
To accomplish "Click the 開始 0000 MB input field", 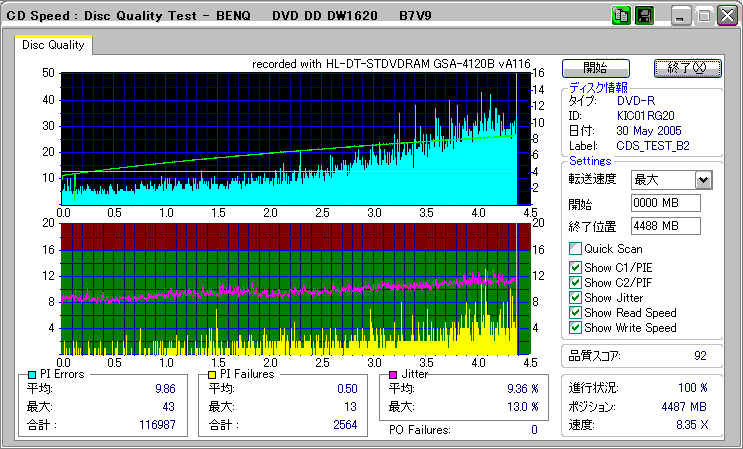I will (x=665, y=204).
